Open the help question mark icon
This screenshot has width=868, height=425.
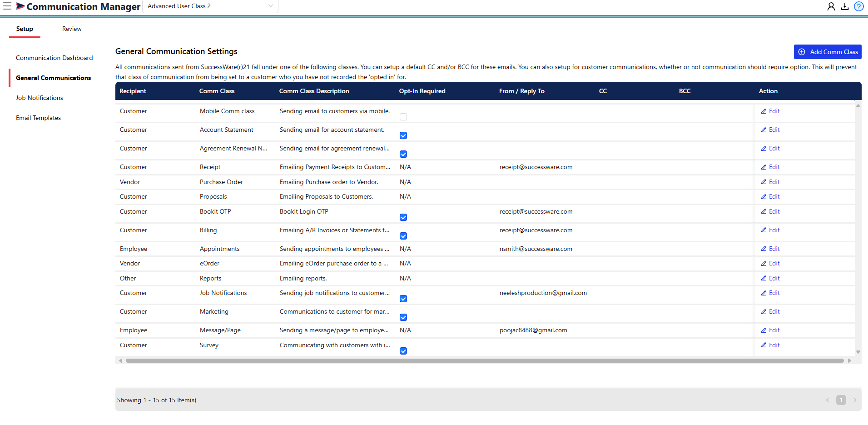(x=858, y=6)
